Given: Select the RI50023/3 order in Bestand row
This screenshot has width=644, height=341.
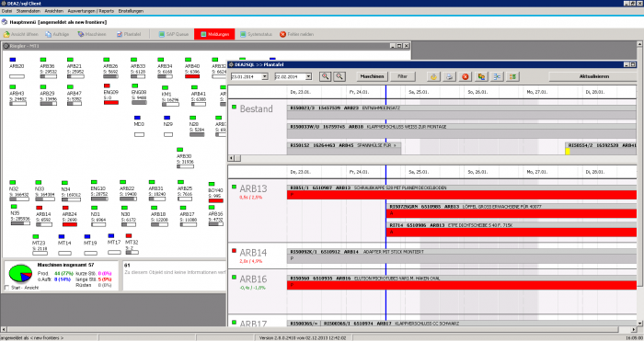Looking at the screenshot, I should pos(462,112).
